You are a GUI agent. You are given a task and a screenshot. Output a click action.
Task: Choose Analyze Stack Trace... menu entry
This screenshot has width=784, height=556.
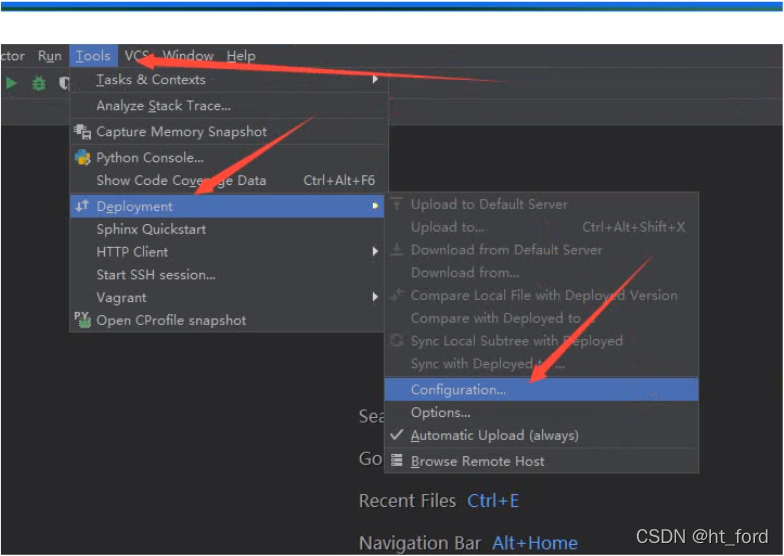[229, 106]
